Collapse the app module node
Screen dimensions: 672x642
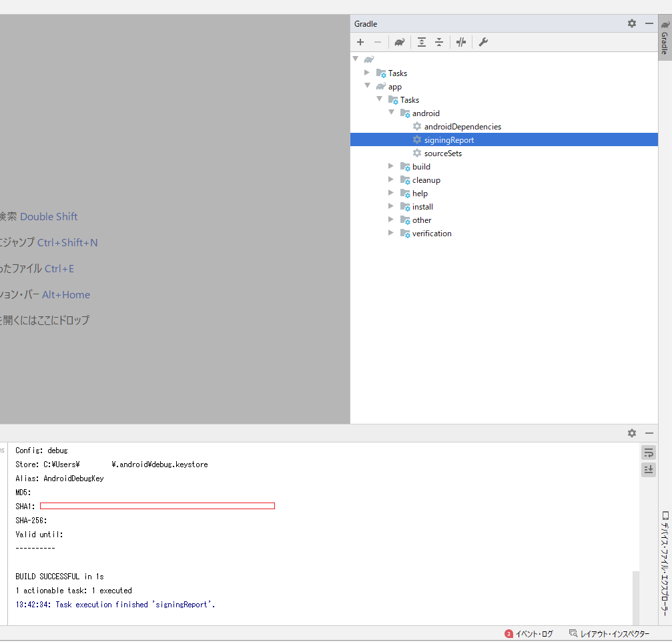[367, 85]
